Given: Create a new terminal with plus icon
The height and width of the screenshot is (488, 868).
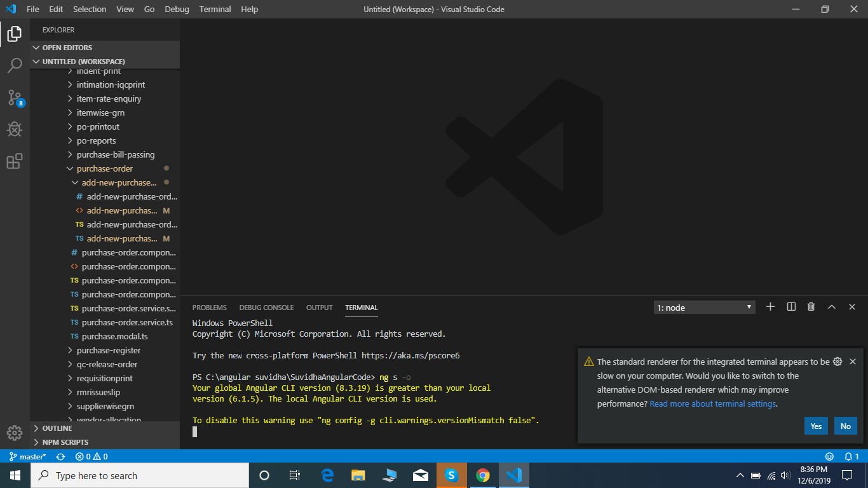Looking at the screenshot, I should click(770, 307).
